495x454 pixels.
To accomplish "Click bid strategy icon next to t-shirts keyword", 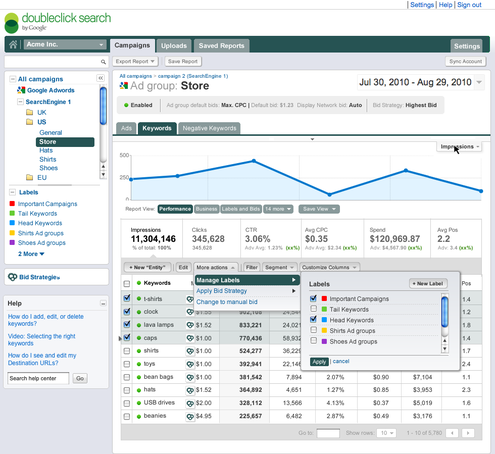I will click(x=190, y=299).
